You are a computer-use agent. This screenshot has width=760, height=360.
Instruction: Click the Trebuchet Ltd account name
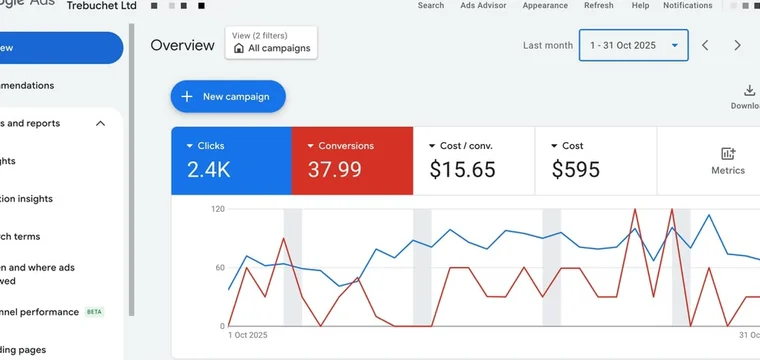click(101, 6)
